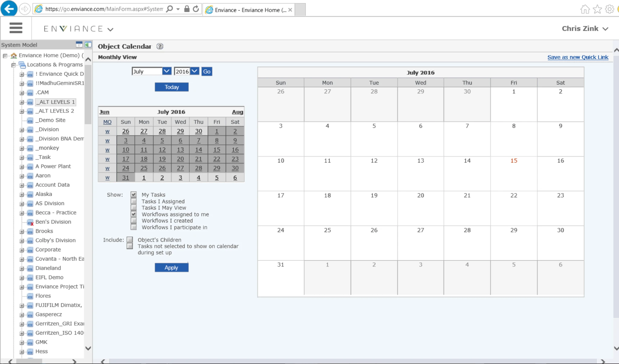Click the Enviance Home house icon in tree
Screen dimensions: 619x364
tap(14, 56)
